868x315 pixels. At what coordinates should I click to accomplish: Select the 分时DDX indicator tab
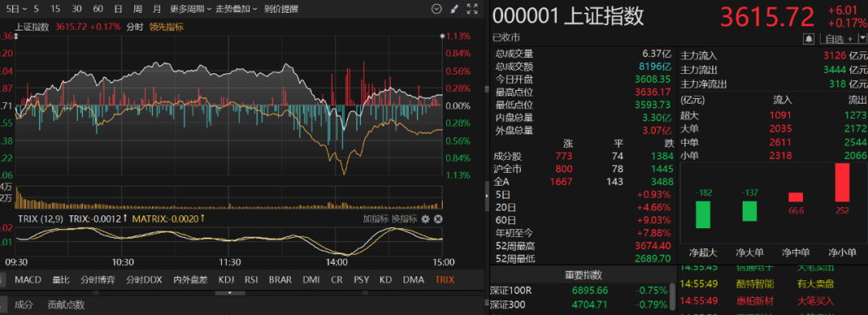pos(144,280)
